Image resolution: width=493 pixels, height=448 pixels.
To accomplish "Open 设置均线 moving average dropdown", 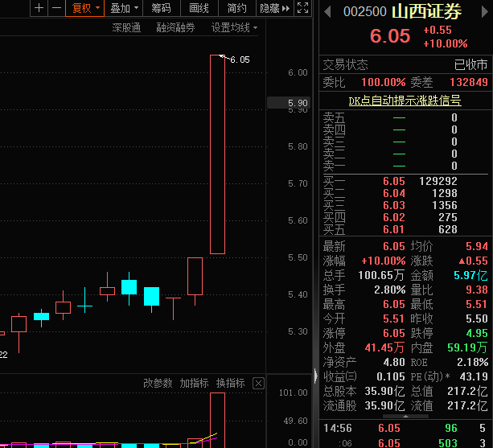I will point(234,27).
